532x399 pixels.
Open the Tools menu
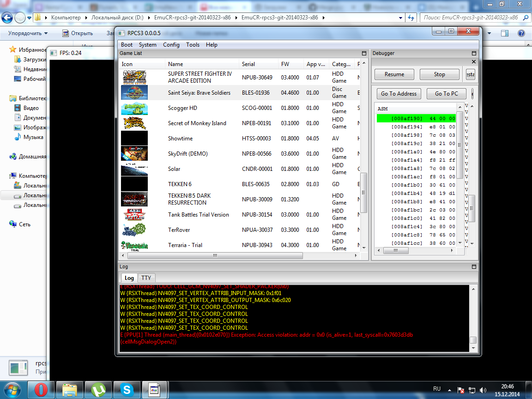click(x=193, y=45)
